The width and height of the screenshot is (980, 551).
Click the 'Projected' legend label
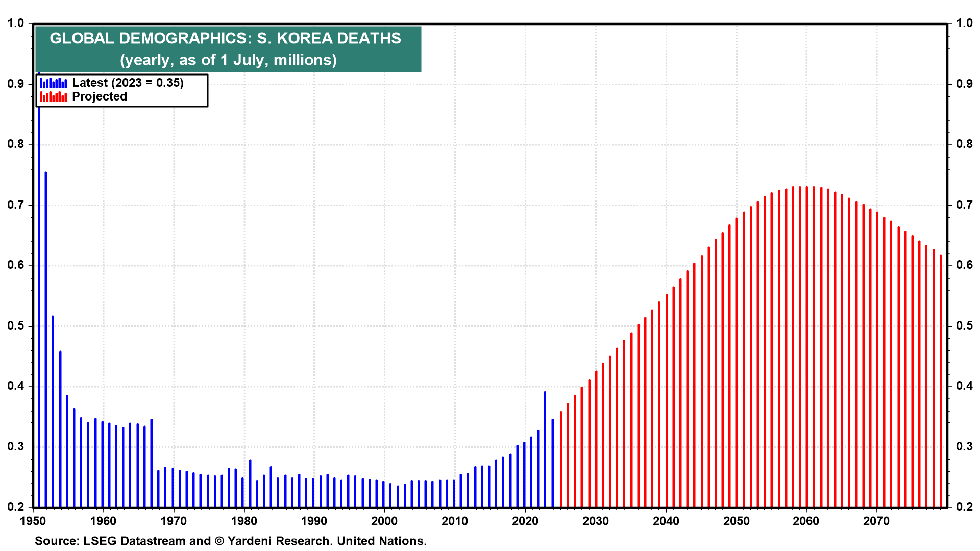[100, 96]
